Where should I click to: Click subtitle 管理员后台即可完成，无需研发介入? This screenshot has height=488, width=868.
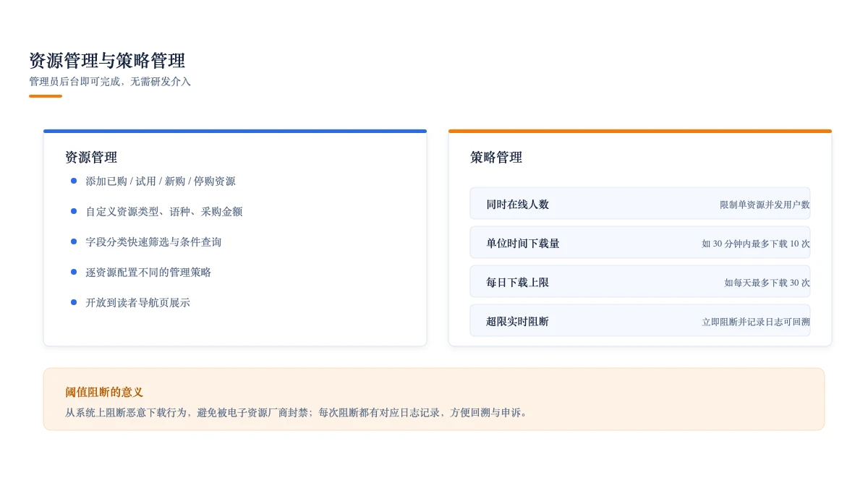pyautogui.click(x=110, y=82)
